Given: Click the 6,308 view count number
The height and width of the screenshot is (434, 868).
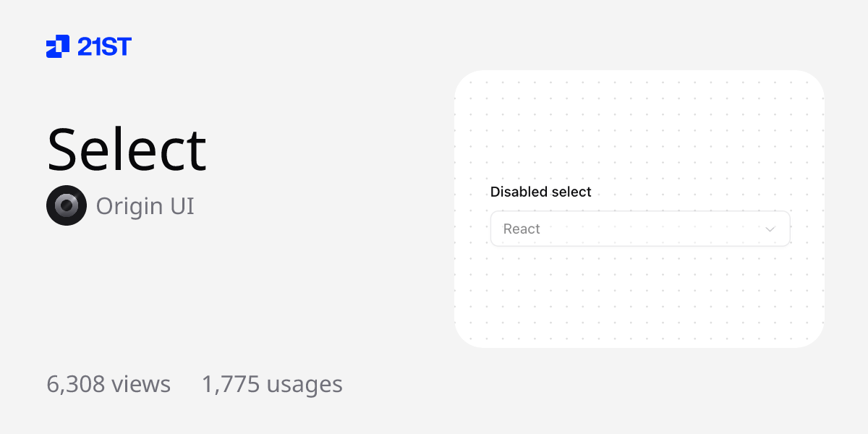Looking at the screenshot, I should 76,384.
